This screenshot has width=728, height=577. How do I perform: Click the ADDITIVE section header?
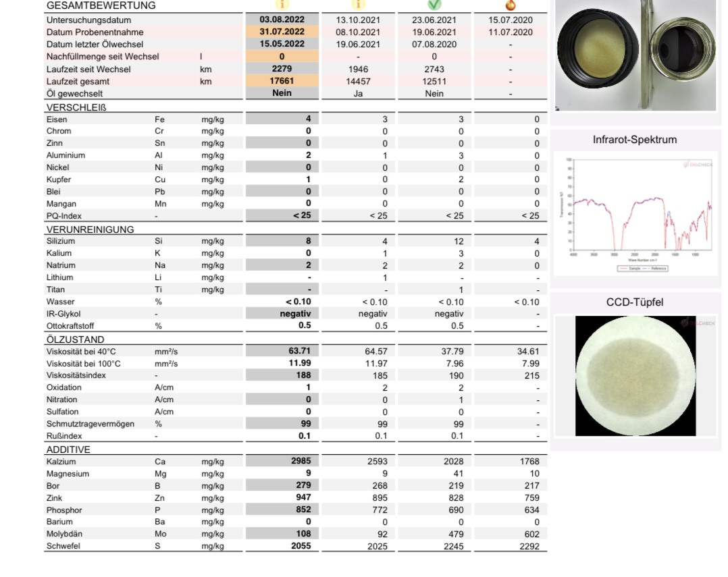[x=68, y=449]
